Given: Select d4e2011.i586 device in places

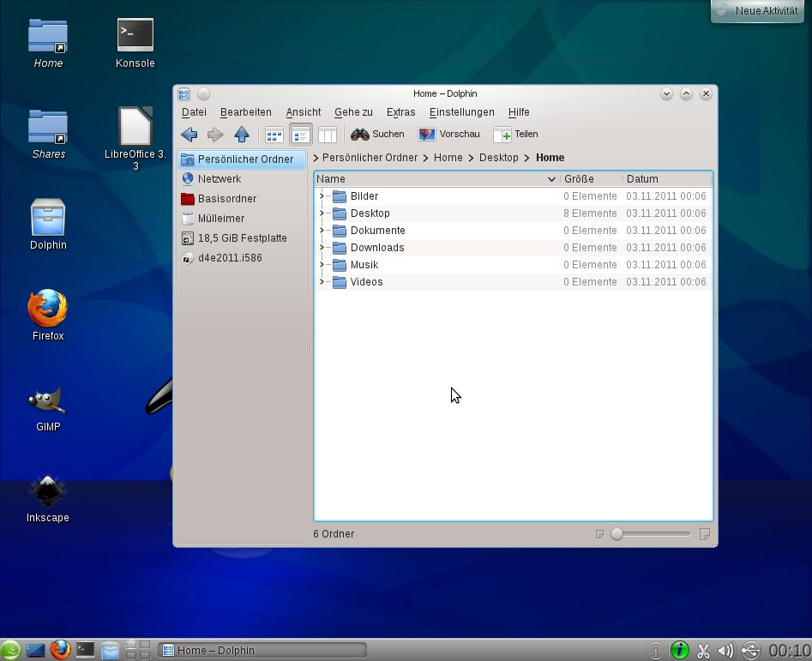Looking at the screenshot, I should [242, 258].
